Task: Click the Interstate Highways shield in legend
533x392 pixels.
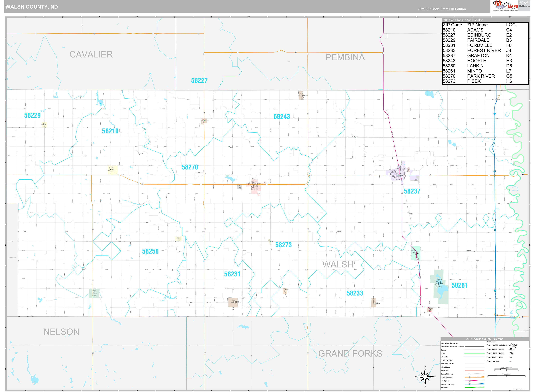Action: coord(470,384)
